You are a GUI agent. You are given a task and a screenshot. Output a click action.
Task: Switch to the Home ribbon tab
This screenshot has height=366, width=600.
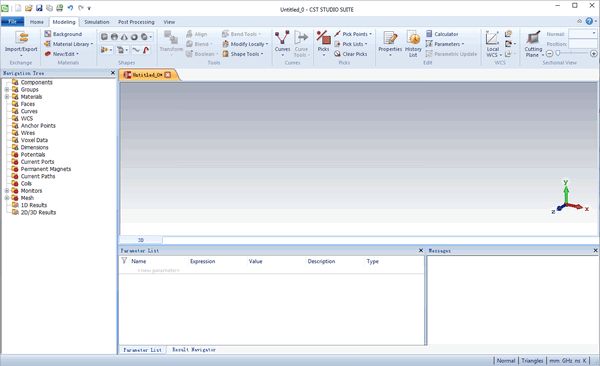pos(37,22)
